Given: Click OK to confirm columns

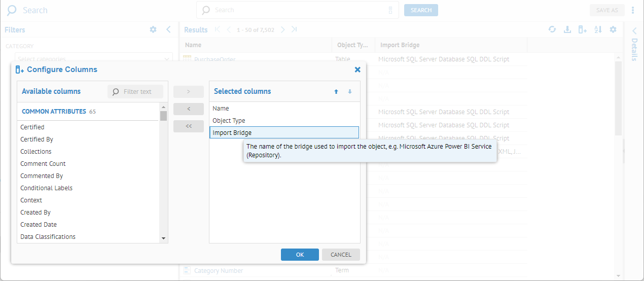Looking at the screenshot, I should (300, 255).
